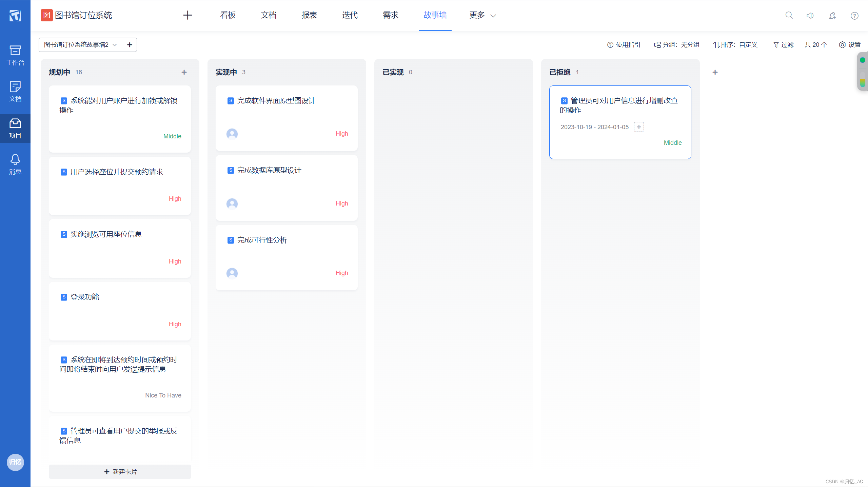Switch to the 迭代 tab
This screenshot has height=487, width=868.
pos(350,15)
